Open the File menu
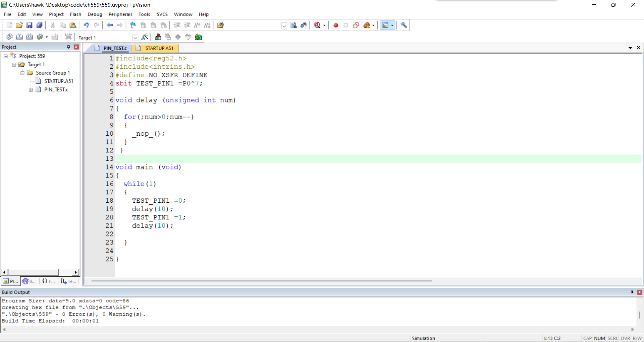 click(7, 14)
